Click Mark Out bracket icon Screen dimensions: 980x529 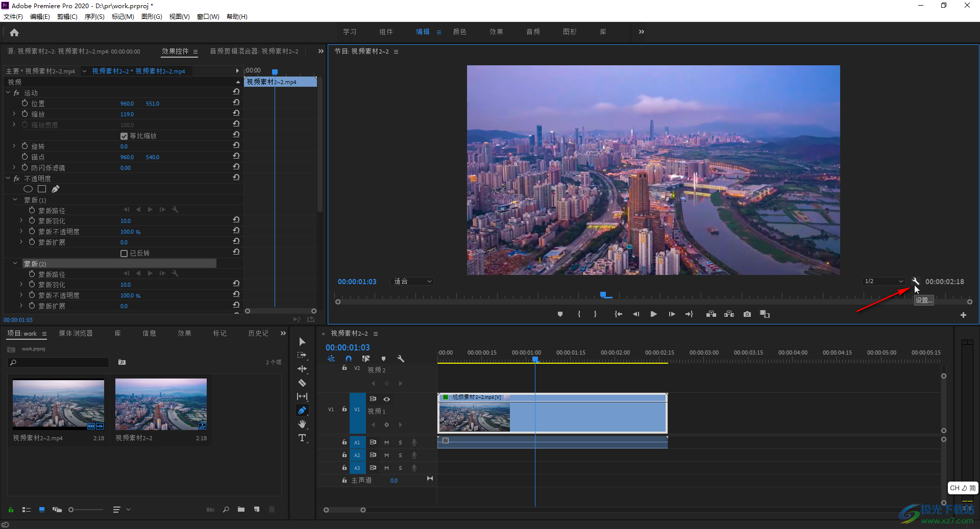click(595, 314)
